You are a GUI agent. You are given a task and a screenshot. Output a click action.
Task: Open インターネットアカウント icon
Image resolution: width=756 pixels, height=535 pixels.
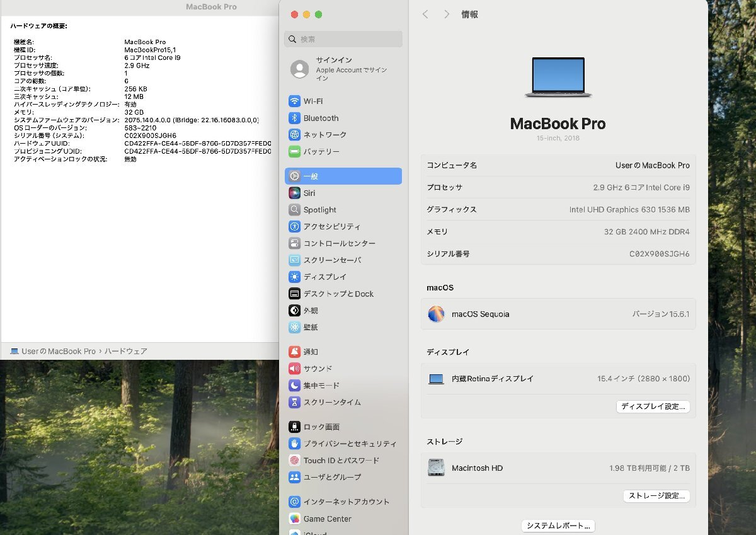click(294, 502)
